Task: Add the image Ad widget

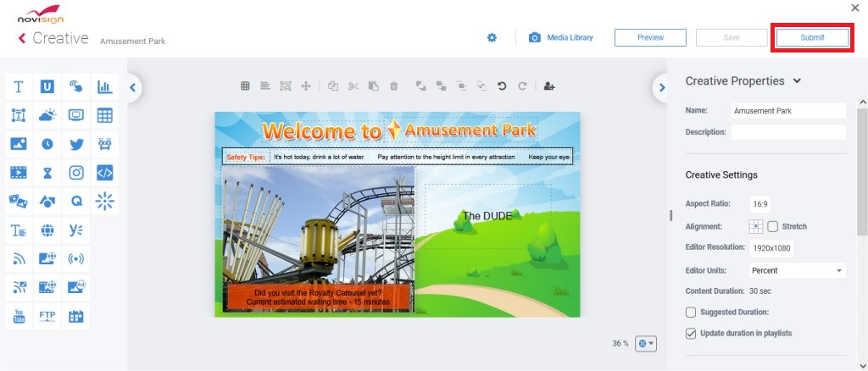Action: point(75,287)
